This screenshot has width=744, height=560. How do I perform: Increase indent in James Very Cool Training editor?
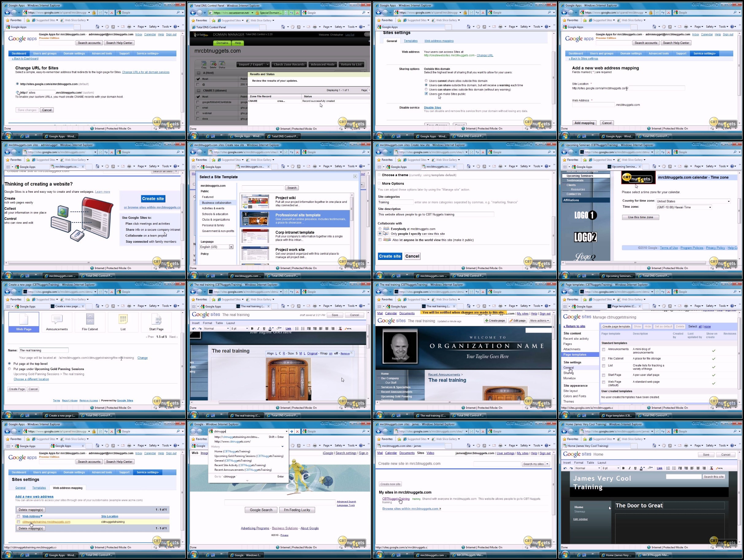click(680, 468)
